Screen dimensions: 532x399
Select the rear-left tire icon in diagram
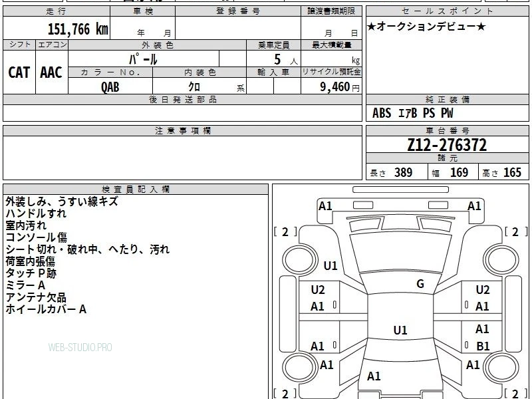300,367
